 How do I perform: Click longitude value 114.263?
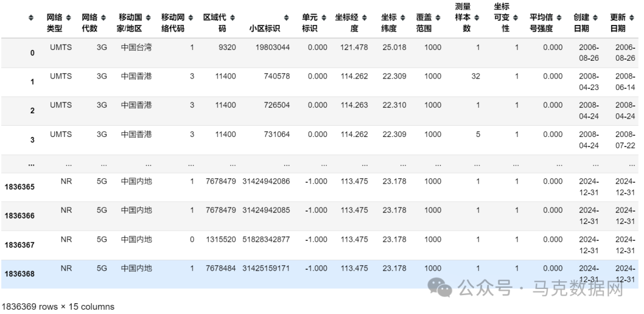point(354,105)
